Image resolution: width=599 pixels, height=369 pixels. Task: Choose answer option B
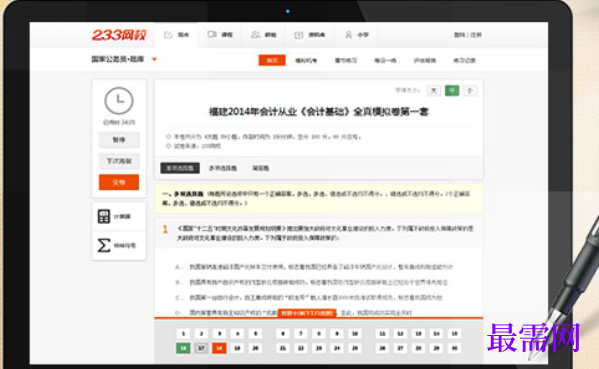[311, 282]
